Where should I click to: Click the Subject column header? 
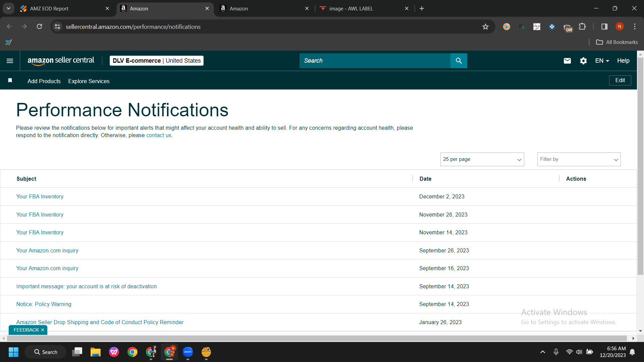click(x=26, y=179)
